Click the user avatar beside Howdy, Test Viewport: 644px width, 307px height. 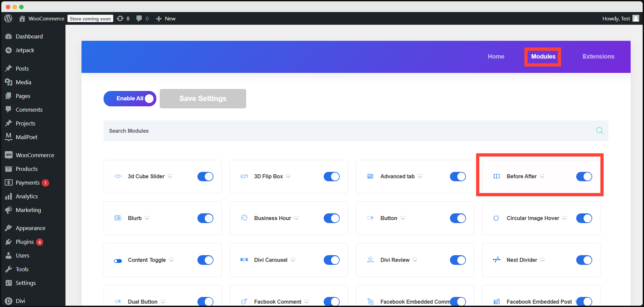pyautogui.click(x=636, y=18)
